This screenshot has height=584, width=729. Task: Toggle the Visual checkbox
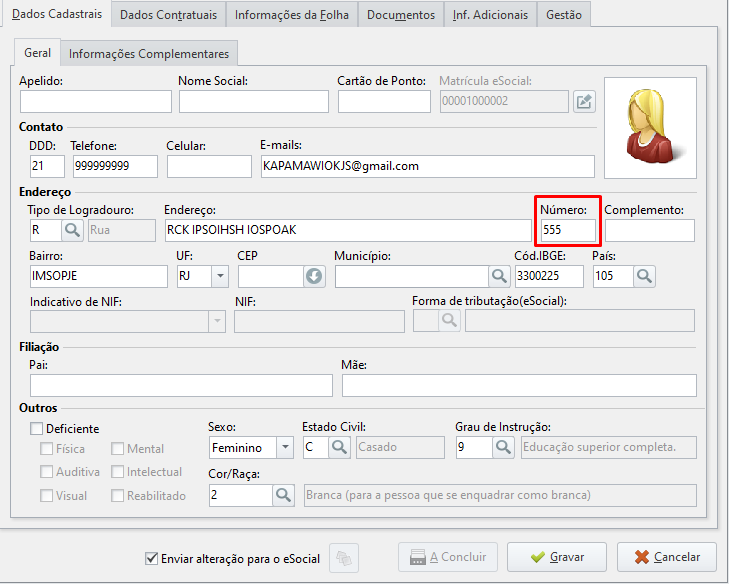[x=46, y=496]
